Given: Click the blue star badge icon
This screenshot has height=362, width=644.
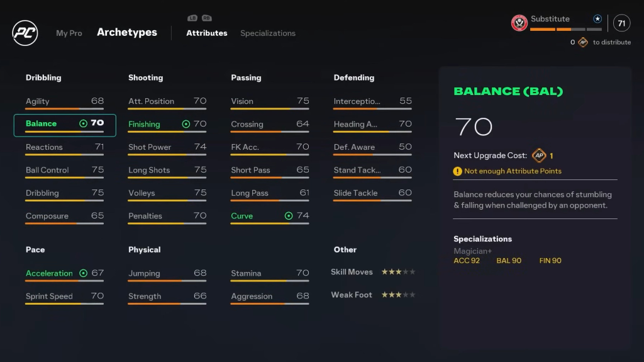Looking at the screenshot, I should pos(597,19).
